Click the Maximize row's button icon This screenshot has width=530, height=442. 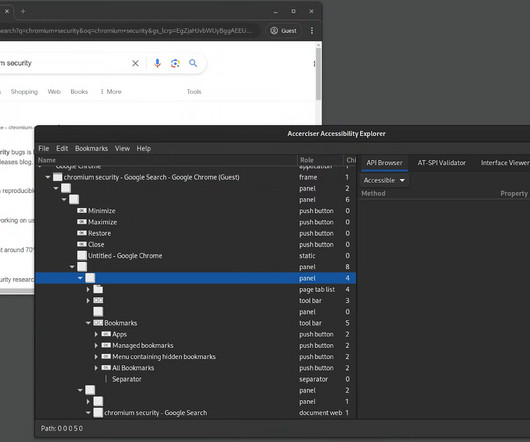pos(82,222)
